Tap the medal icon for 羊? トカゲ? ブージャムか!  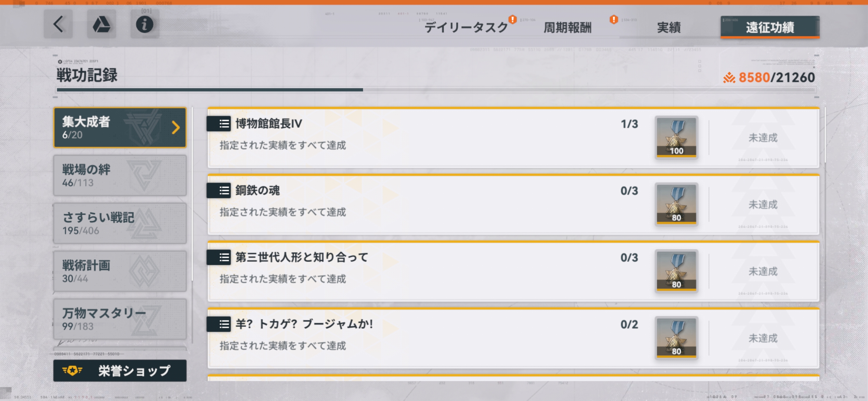[x=676, y=338]
